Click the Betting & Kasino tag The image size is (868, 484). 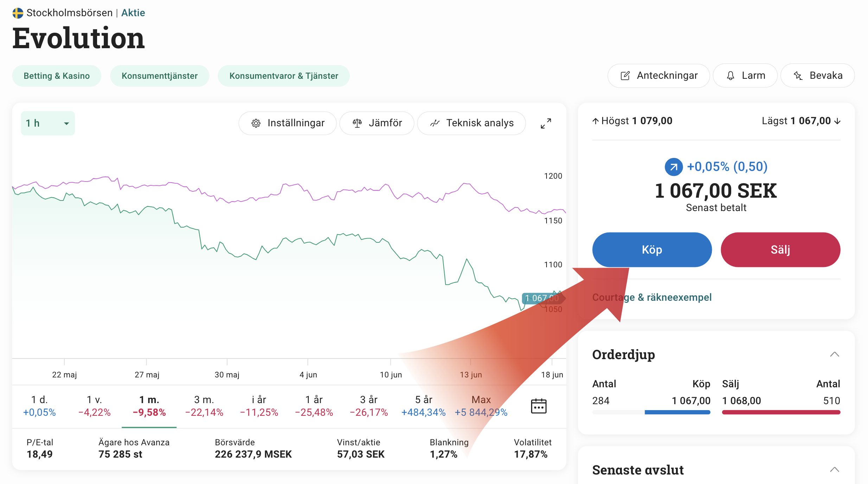[x=57, y=76]
